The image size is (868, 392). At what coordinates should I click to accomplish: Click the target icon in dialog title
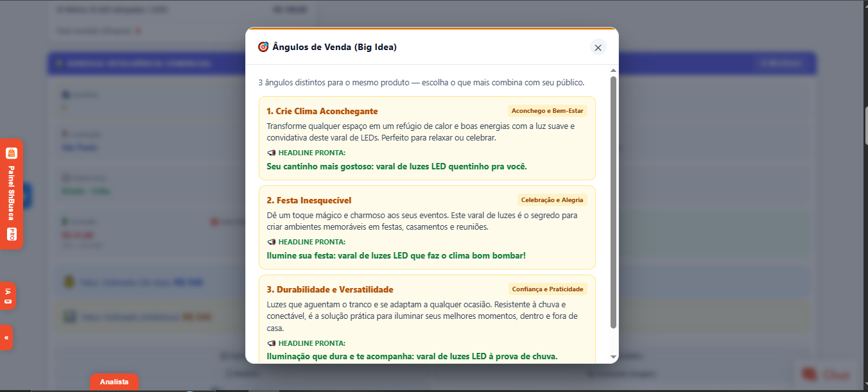point(263,47)
